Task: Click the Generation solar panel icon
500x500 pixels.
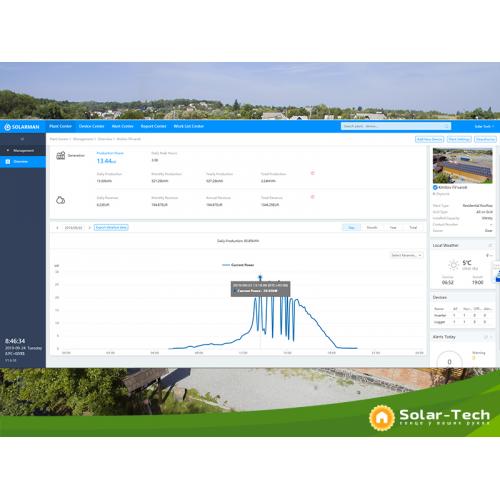Action: pos(61,155)
